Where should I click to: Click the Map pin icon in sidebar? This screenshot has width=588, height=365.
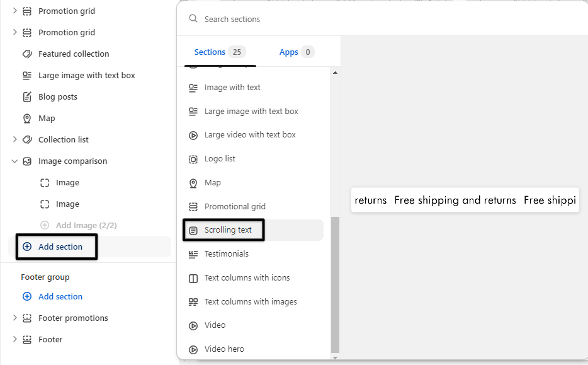point(27,119)
